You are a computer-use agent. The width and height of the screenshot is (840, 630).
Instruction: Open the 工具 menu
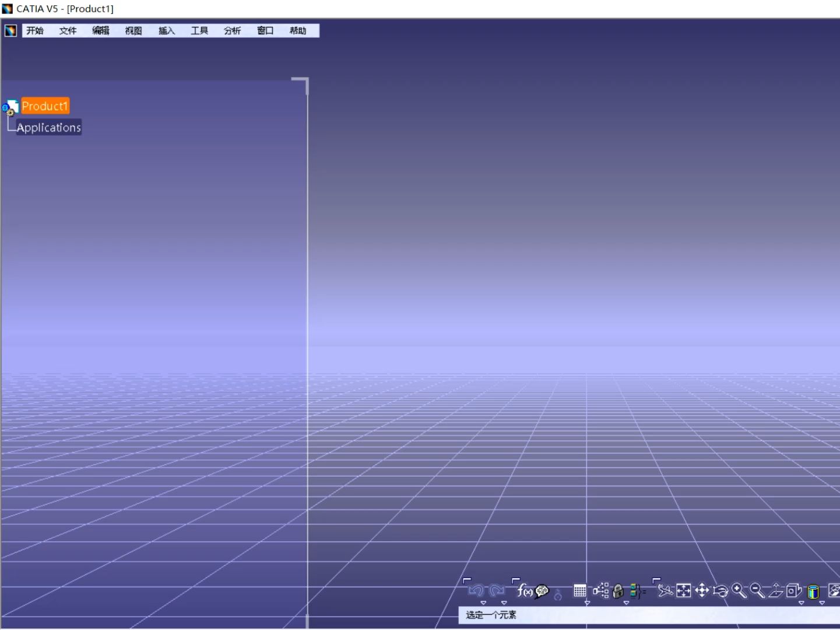[x=199, y=30]
